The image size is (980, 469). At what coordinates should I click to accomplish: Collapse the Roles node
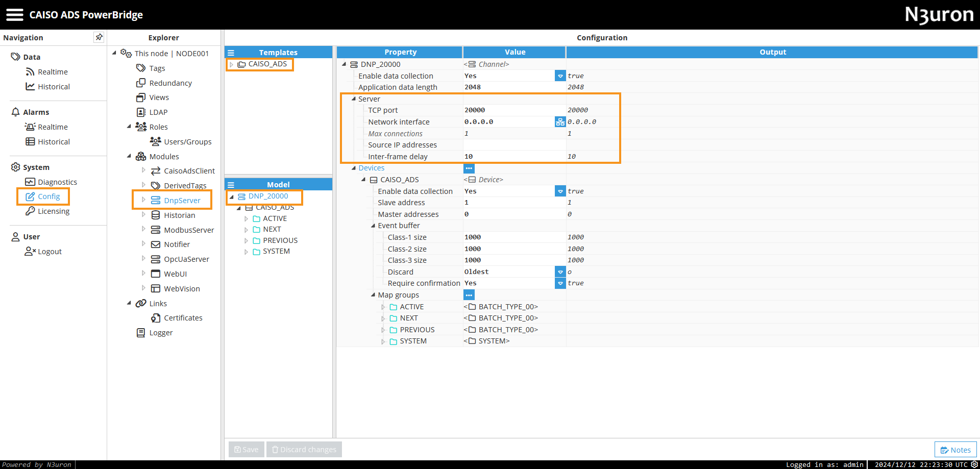129,127
